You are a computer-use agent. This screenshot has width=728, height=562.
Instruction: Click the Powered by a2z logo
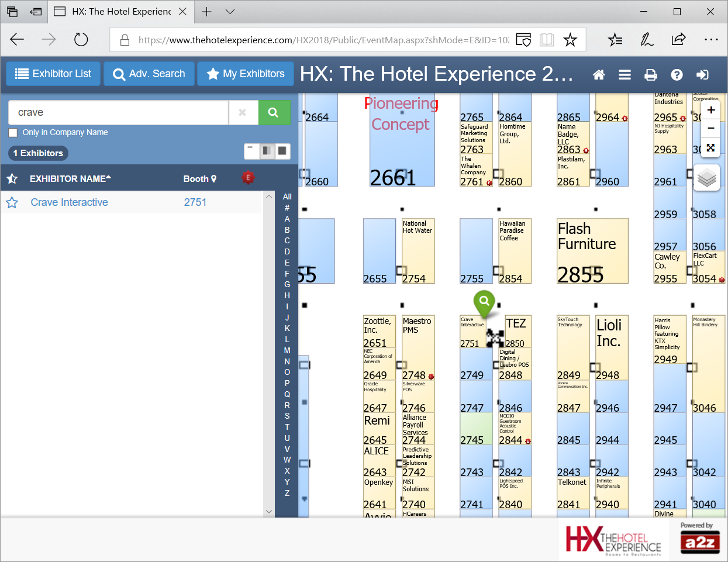pyautogui.click(x=700, y=538)
